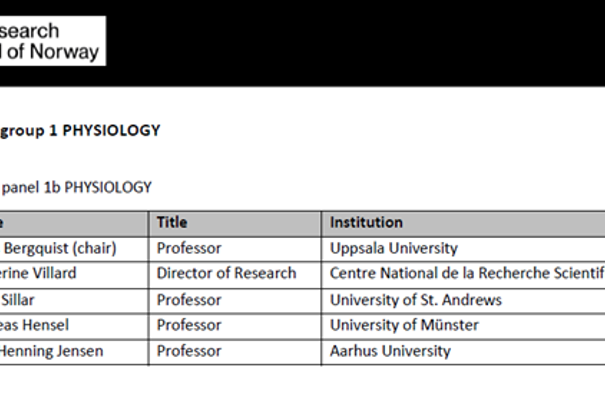Click the Henning Jensen name cell
Screen dimensions: 605x404
tap(74, 352)
